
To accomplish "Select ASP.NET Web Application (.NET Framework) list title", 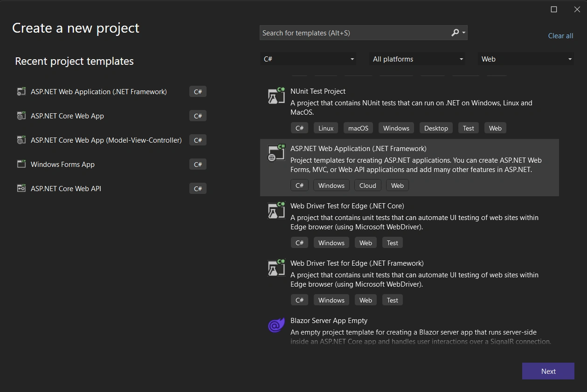I will tap(359, 149).
